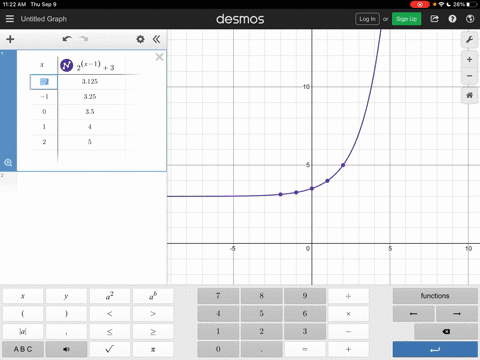Click the Untitled Graph title

pyautogui.click(x=44, y=19)
